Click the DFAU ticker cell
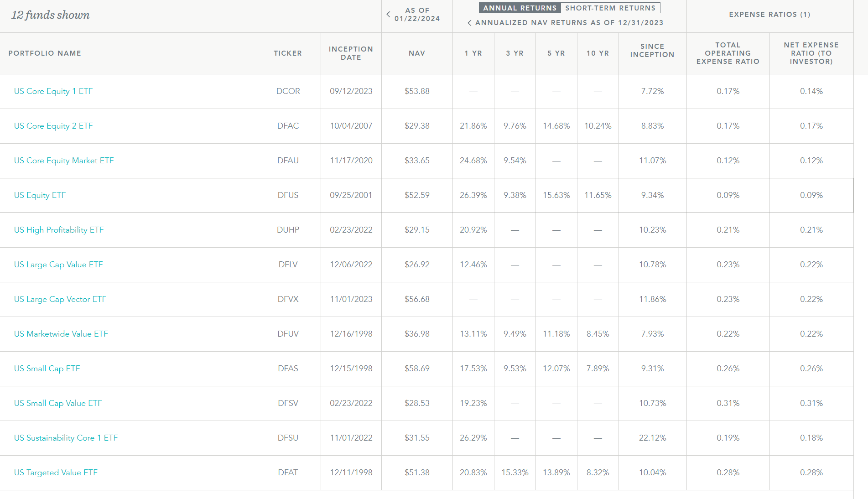The height and width of the screenshot is (499, 868). tap(288, 161)
